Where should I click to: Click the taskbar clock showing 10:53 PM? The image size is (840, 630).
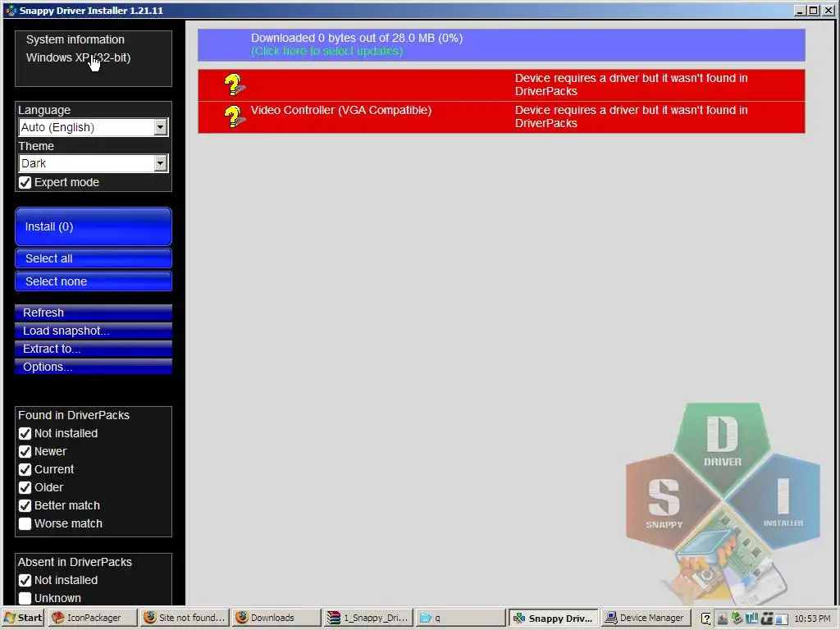point(812,619)
